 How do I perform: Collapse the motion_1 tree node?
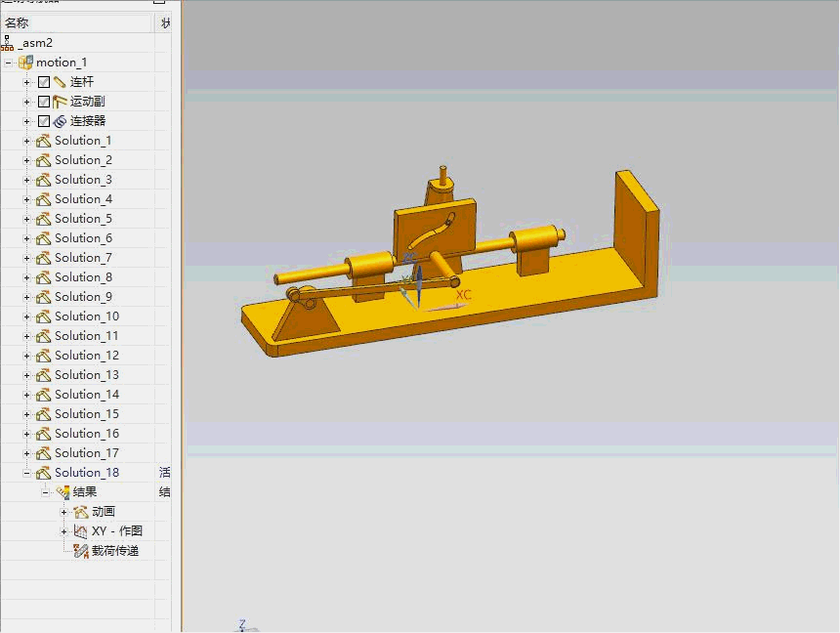tap(8, 63)
